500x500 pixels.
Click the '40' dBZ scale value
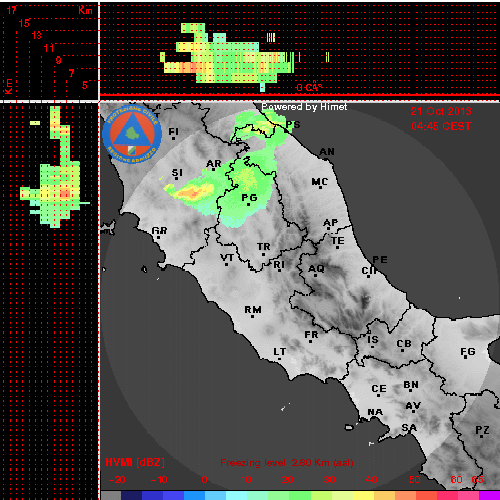click(371, 480)
